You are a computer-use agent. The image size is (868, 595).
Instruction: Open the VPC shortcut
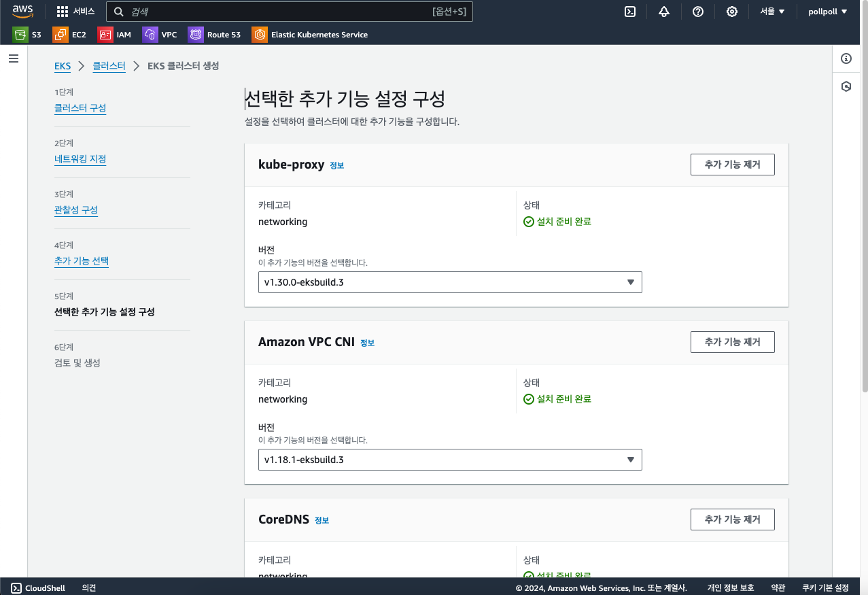pyautogui.click(x=160, y=35)
